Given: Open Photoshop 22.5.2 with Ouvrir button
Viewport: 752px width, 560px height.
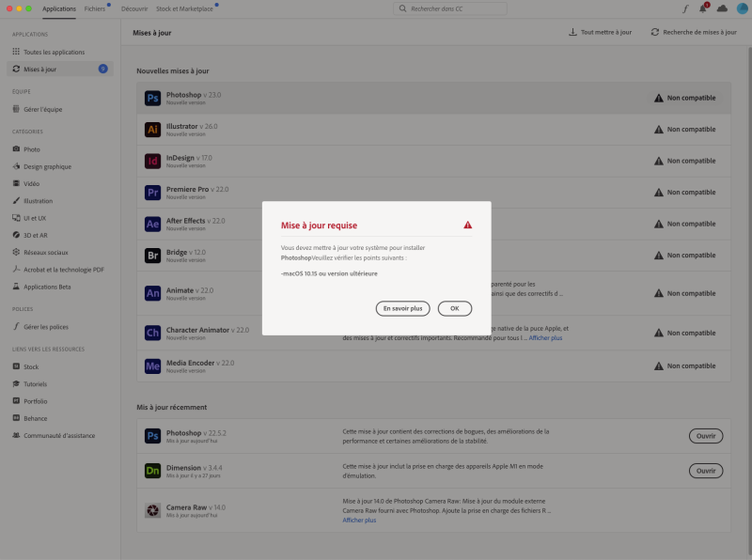Looking at the screenshot, I should click(706, 436).
